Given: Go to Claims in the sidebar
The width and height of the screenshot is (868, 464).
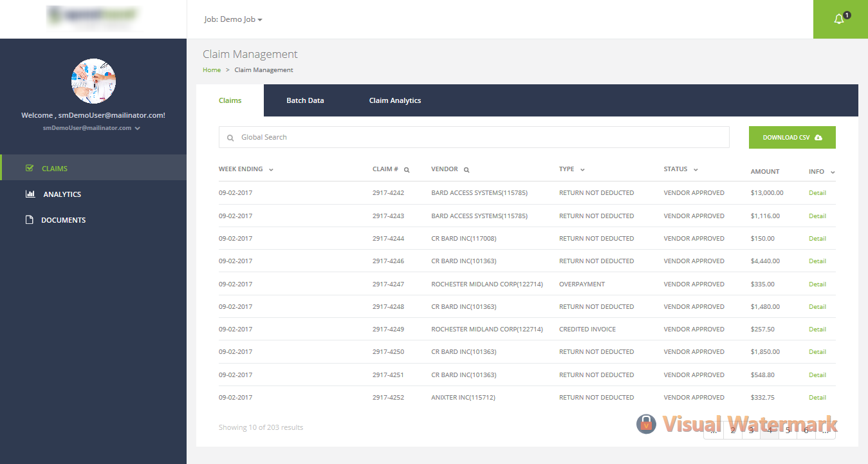Looking at the screenshot, I should click(93, 168).
